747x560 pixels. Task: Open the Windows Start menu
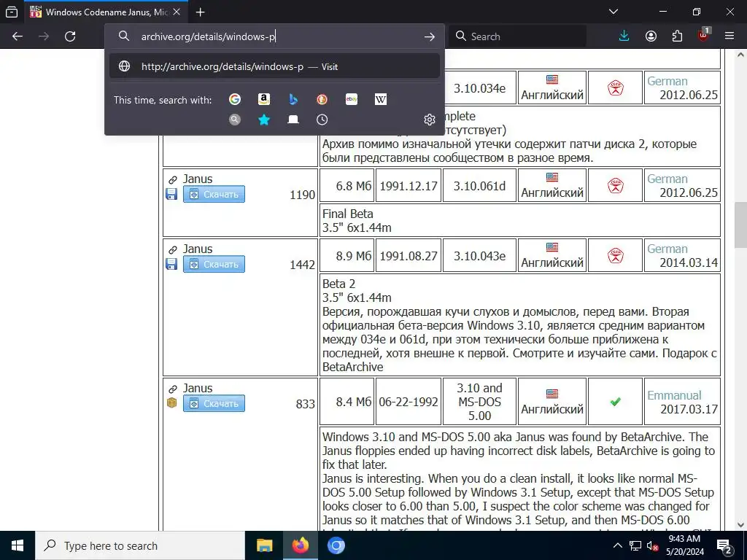(18, 545)
